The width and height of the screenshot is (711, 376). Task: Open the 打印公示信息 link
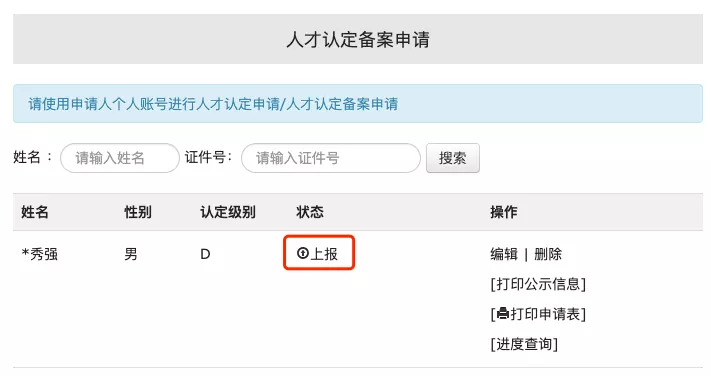point(538,284)
